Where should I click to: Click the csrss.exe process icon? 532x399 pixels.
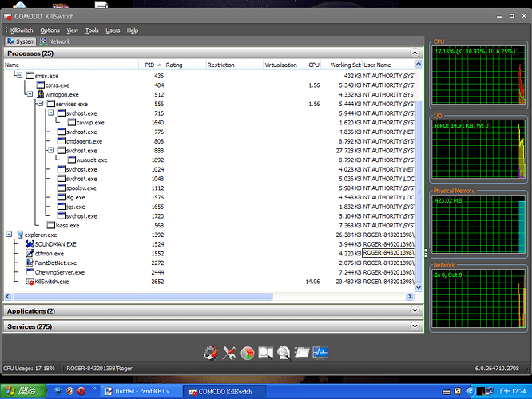tap(41, 85)
